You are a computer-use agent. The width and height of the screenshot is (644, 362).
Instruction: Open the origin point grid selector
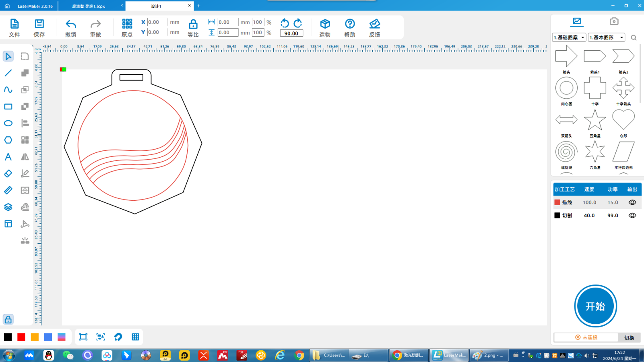click(127, 24)
